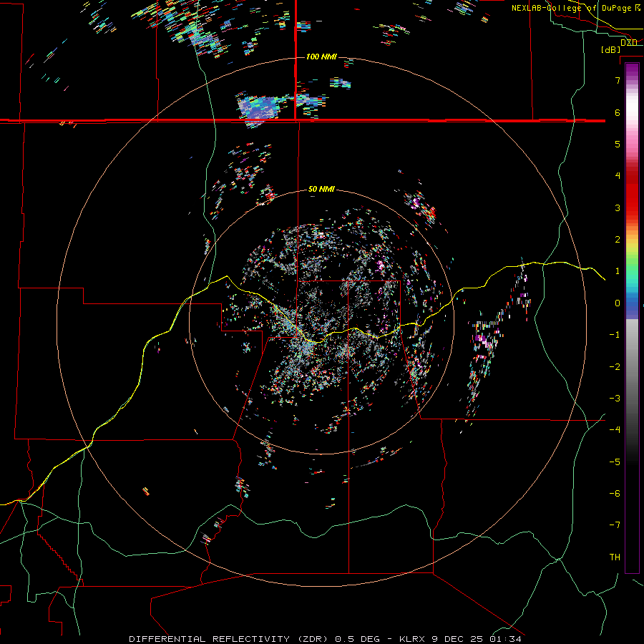The height and width of the screenshot is (644, 644).
Task: Click the ZDR product code above color bar
Action: pos(629,42)
